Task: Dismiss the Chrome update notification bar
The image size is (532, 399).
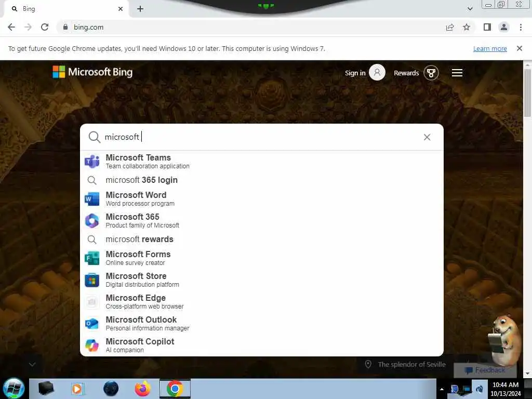Action: coord(519,48)
